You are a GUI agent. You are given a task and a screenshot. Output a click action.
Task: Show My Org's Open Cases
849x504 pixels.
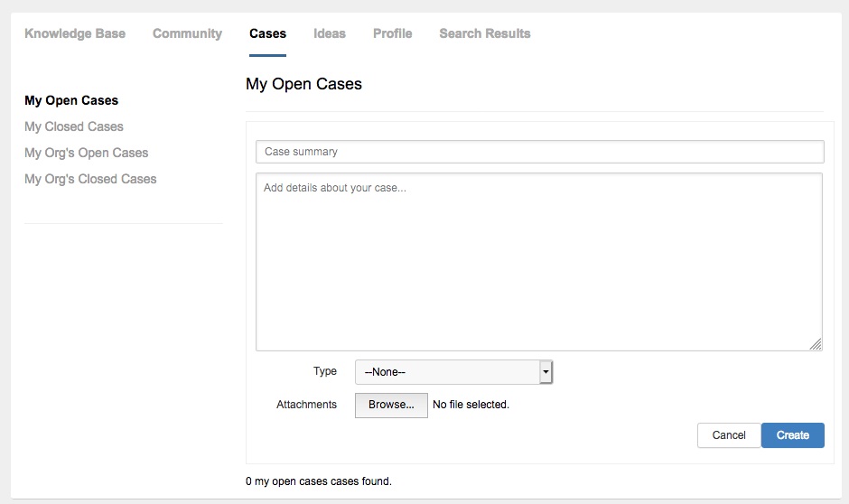click(86, 153)
